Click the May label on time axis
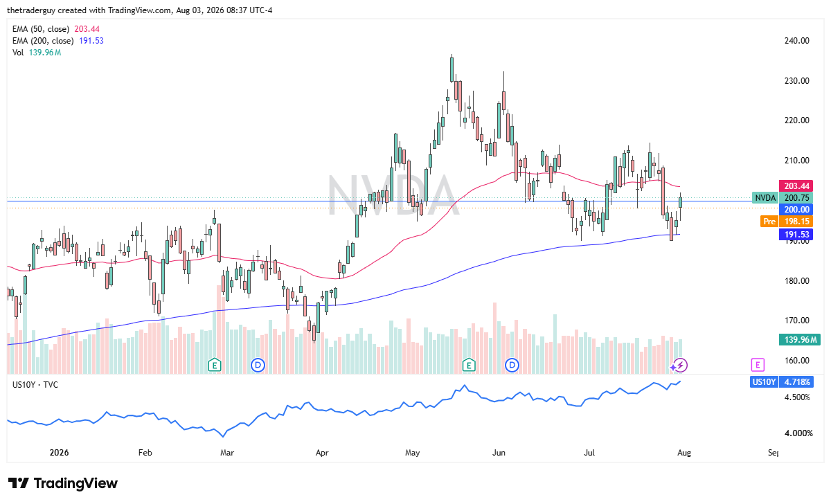831x504 pixels. pyautogui.click(x=413, y=453)
